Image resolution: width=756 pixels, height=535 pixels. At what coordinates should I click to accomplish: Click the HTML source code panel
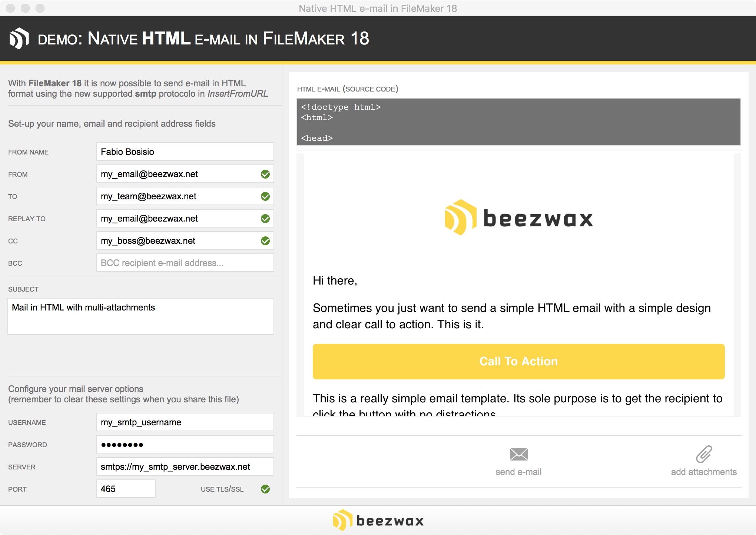pyautogui.click(x=518, y=122)
